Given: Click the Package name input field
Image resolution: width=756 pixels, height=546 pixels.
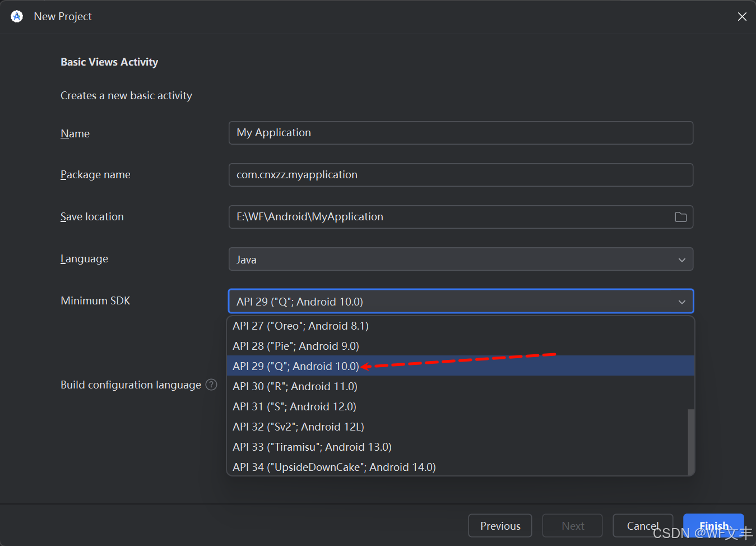Looking at the screenshot, I should (x=461, y=175).
